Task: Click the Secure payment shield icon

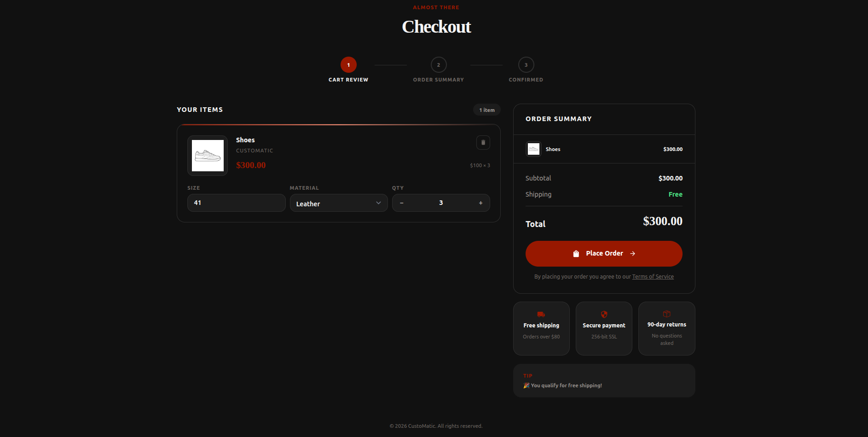Action: click(x=604, y=315)
